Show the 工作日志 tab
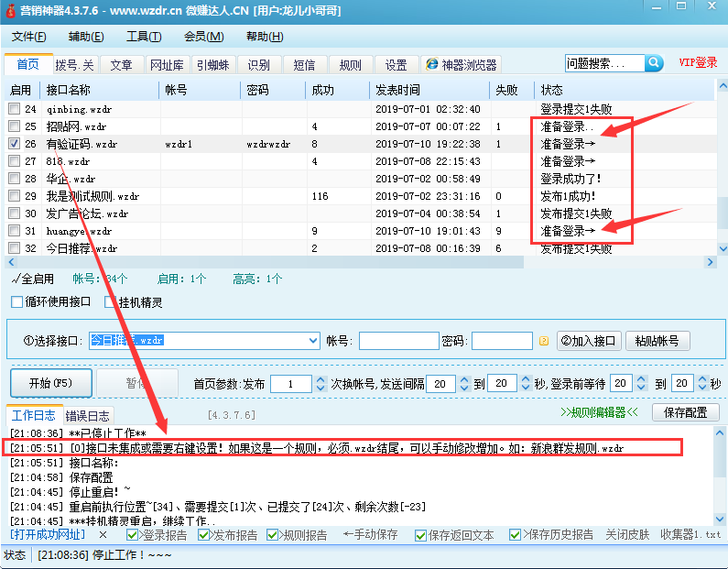Viewport: 728px width, 569px height. pyautogui.click(x=34, y=415)
